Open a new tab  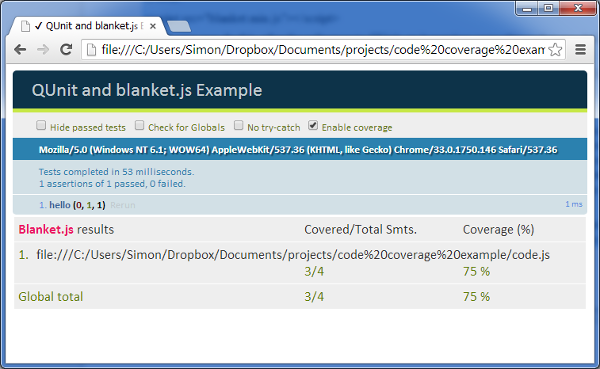coord(179,26)
